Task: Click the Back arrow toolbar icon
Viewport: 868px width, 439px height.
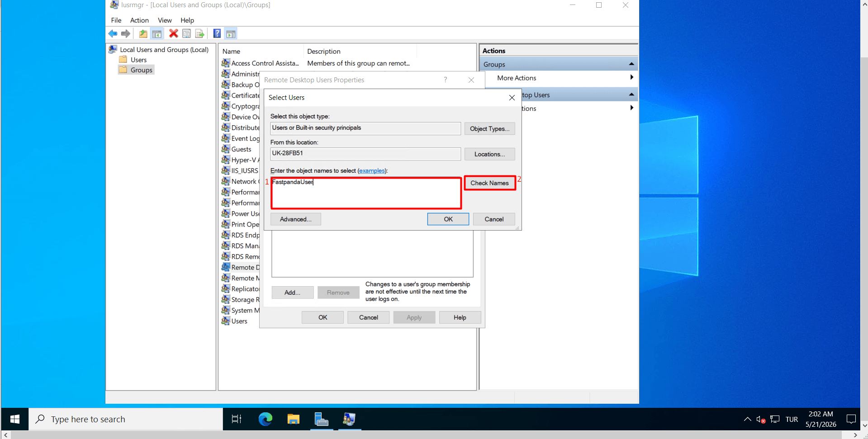Action: [113, 33]
